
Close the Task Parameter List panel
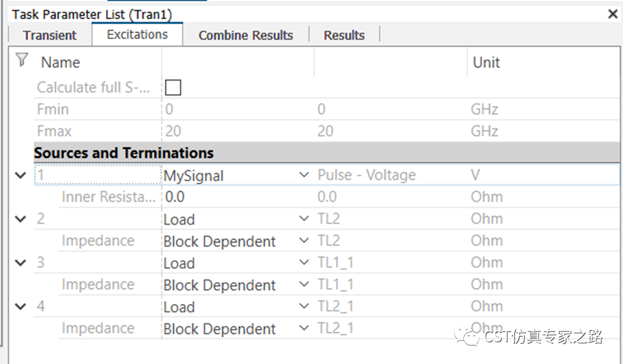pos(613,14)
